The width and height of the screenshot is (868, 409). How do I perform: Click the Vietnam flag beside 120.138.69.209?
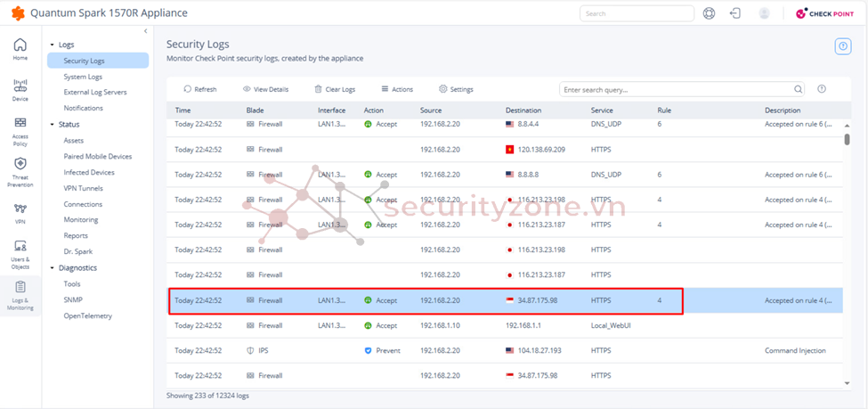pyautogui.click(x=510, y=150)
